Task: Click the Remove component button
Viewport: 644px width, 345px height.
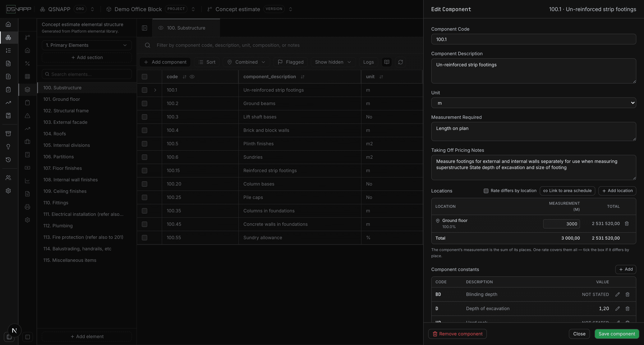Action: tap(457, 334)
